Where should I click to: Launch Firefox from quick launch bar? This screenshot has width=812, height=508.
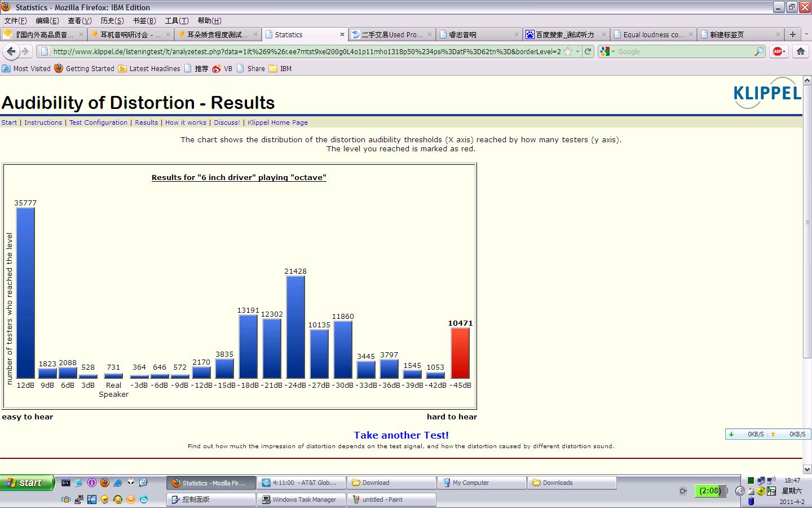[105, 483]
